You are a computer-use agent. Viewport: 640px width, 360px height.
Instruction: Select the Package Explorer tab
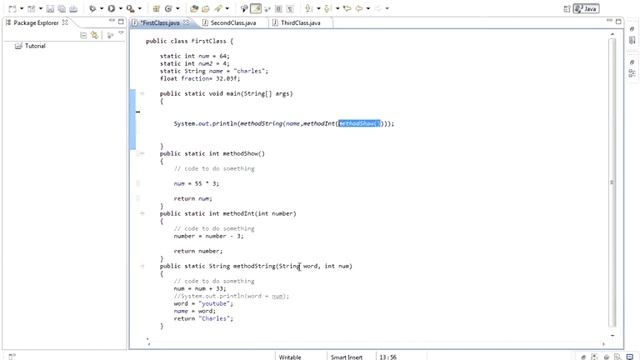pyautogui.click(x=36, y=23)
